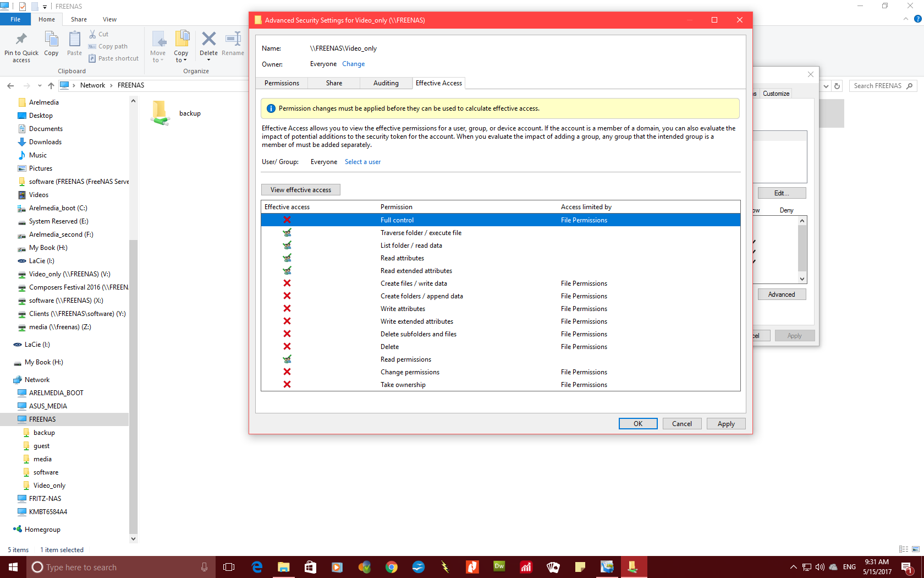Select the backup folder thumbnail
Viewport: 924px width, 578px height.
tap(161, 113)
